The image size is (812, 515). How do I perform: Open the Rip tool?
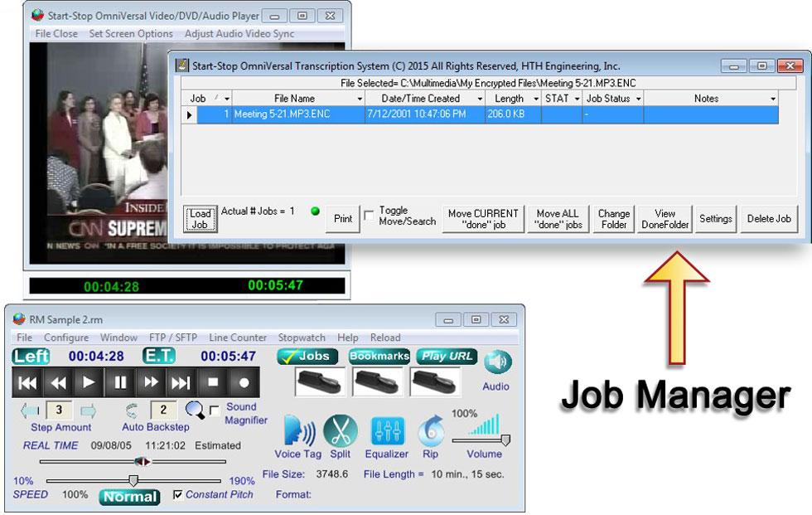[x=431, y=430]
